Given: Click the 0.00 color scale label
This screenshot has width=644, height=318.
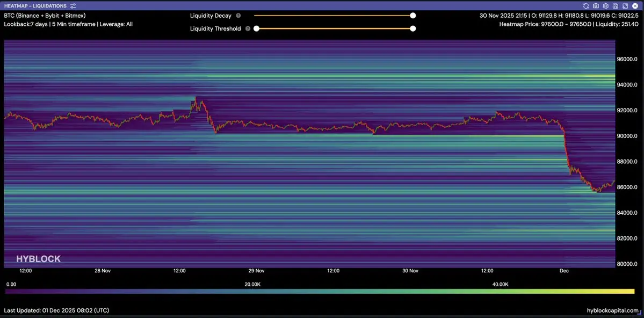Looking at the screenshot, I should point(11,284).
